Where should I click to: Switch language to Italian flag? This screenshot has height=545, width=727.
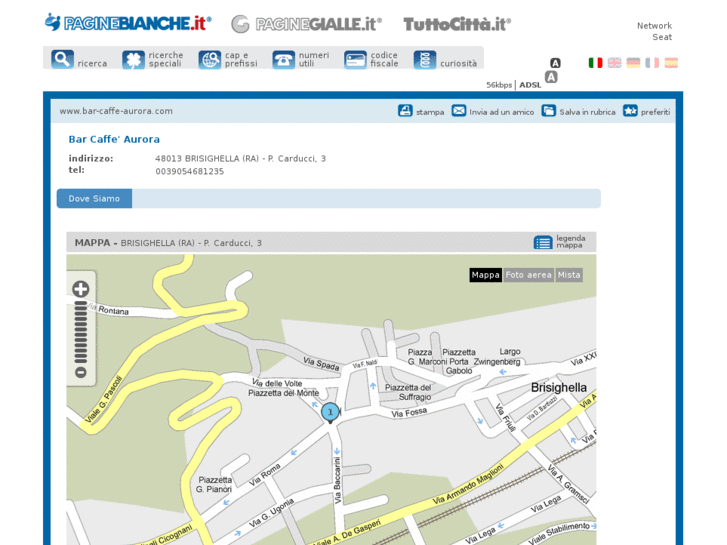click(595, 63)
